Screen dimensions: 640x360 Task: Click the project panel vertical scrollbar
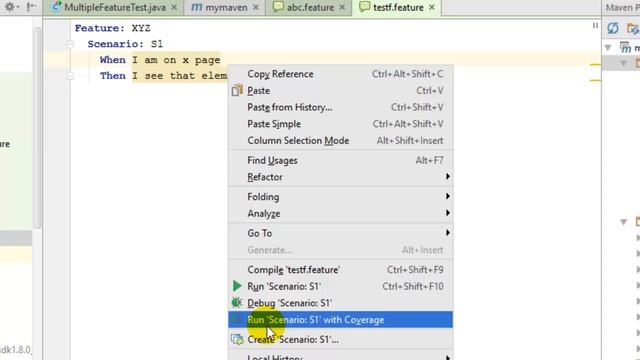[37, 127]
